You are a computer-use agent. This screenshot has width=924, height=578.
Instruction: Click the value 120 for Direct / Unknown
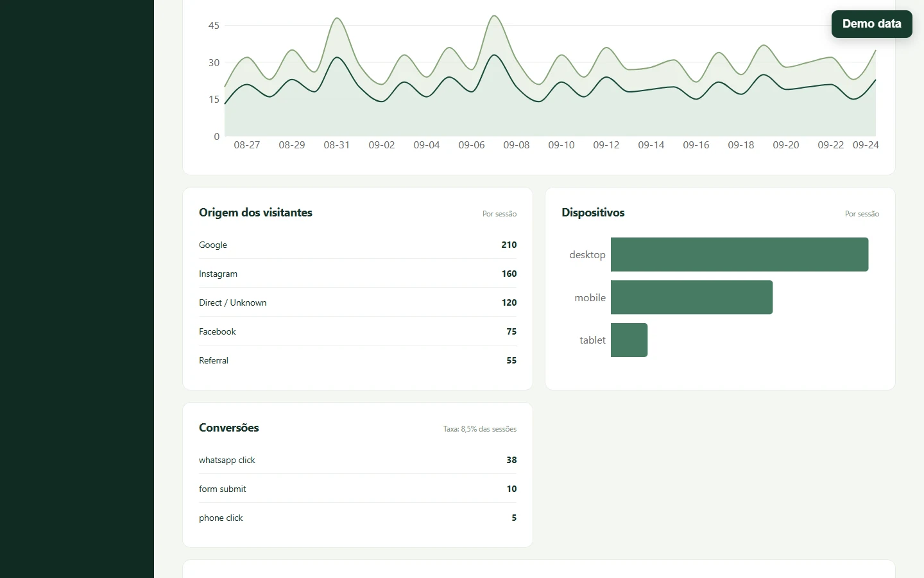(x=509, y=302)
